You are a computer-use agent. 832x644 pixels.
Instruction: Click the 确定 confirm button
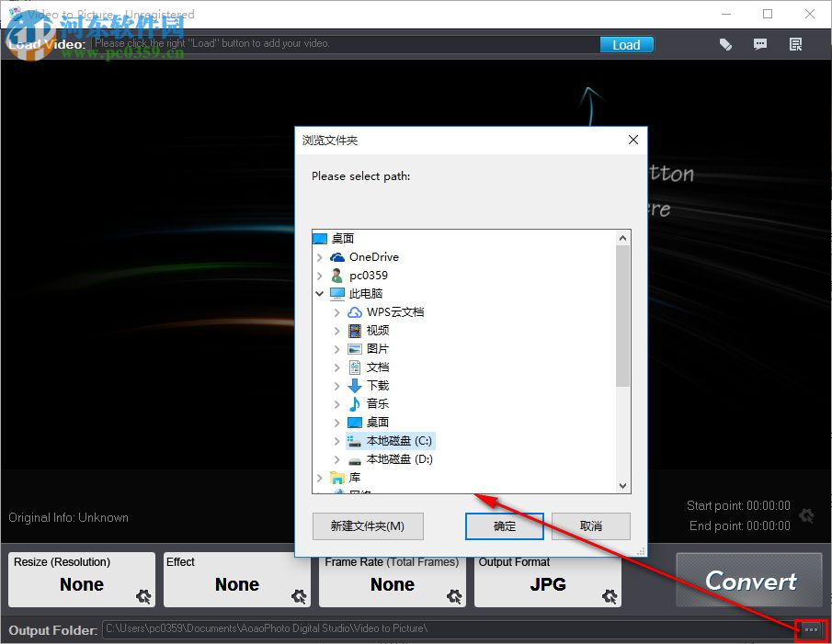coord(504,526)
